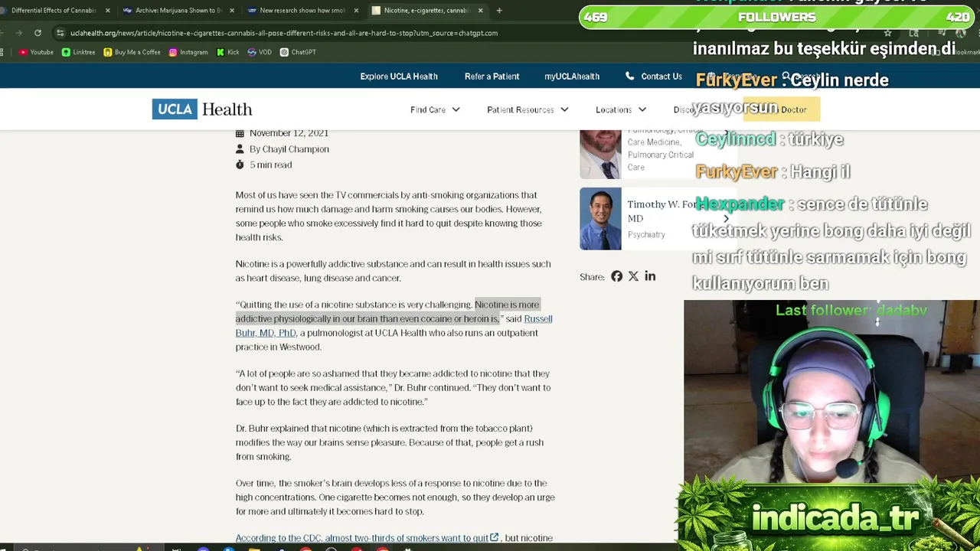Screen dimensions: 980x551
Task: Open Explore UCLA Health link
Action: pyautogui.click(x=399, y=77)
